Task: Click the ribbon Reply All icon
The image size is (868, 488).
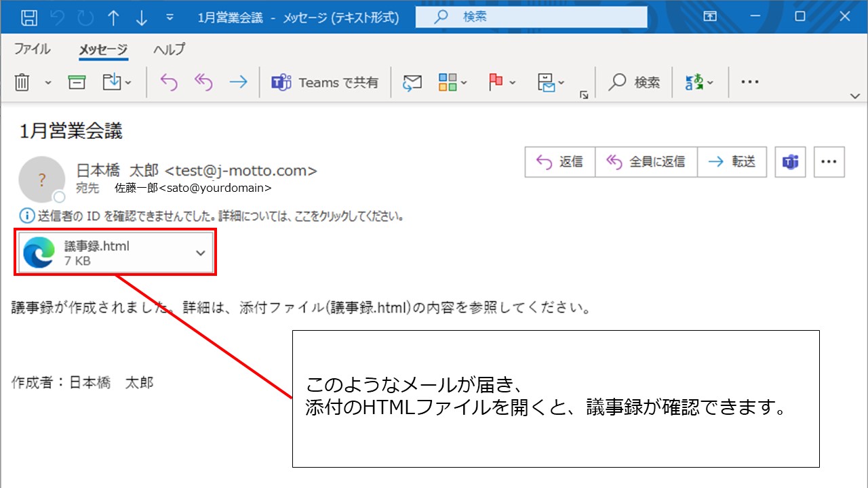Action: 203,83
